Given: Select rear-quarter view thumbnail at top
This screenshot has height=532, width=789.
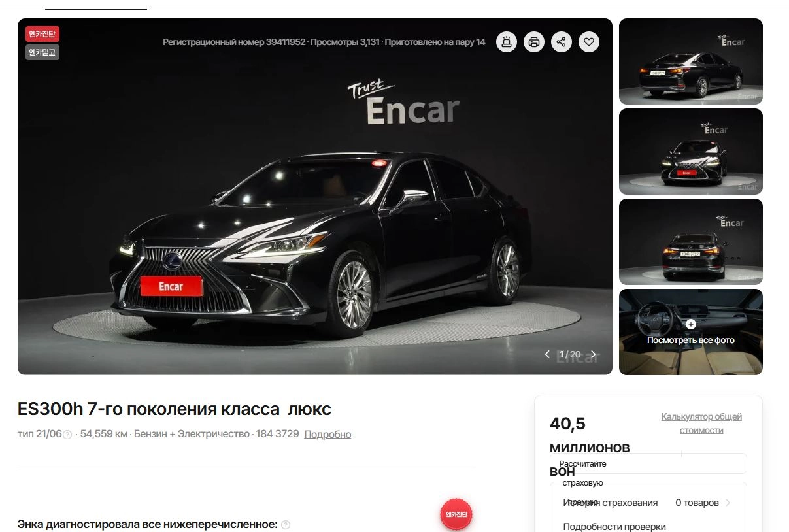Looking at the screenshot, I should point(691,61).
